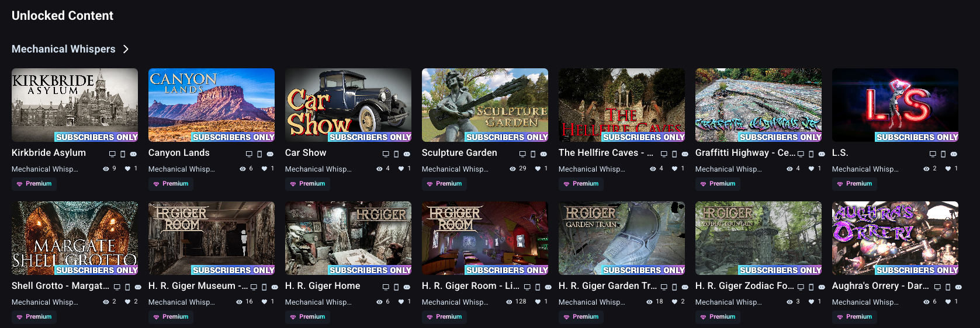Screen dimensions: 980x328
Task: Click the VR headset icon next to Car Show
Action: coord(407,154)
